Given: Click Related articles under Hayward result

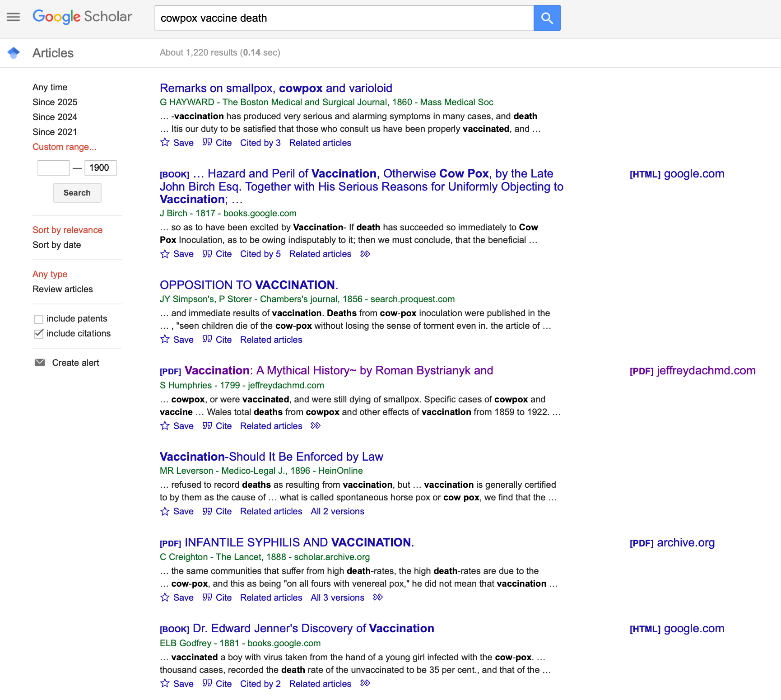Looking at the screenshot, I should 320,143.
